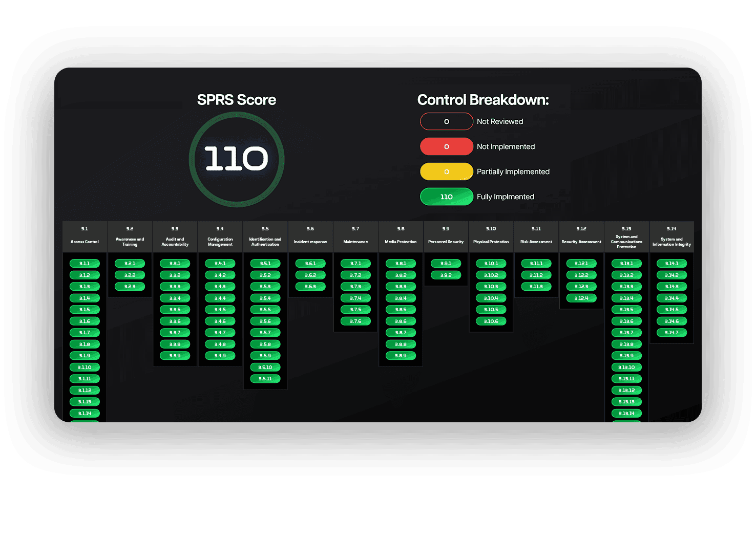756x539 pixels.
Task: Click the 3.6.3 Incident Response control pill
Action: pyautogui.click(x=310, y=286)
